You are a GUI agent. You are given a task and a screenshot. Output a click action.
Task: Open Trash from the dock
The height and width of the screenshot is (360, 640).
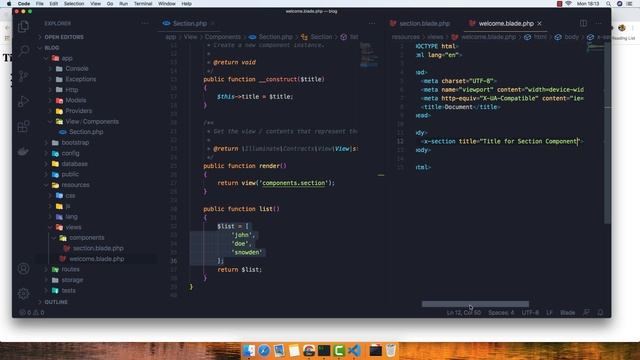[x=391, y=350]
